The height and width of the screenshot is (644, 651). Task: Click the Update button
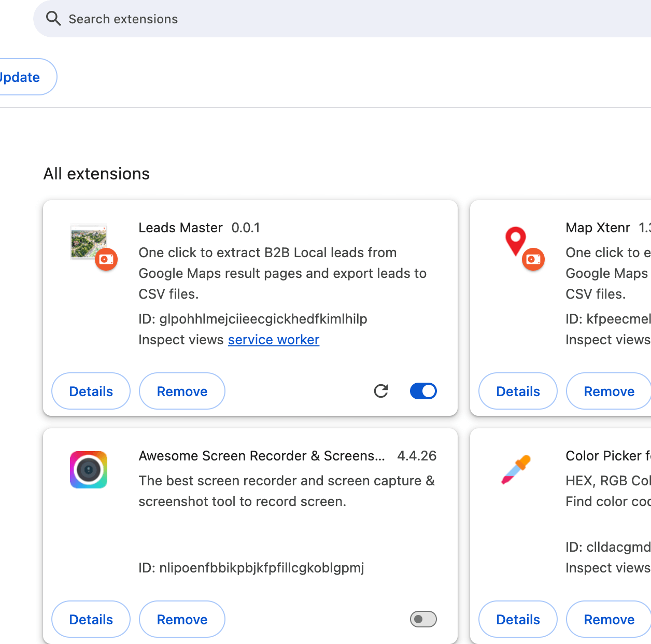pos(23,77)
